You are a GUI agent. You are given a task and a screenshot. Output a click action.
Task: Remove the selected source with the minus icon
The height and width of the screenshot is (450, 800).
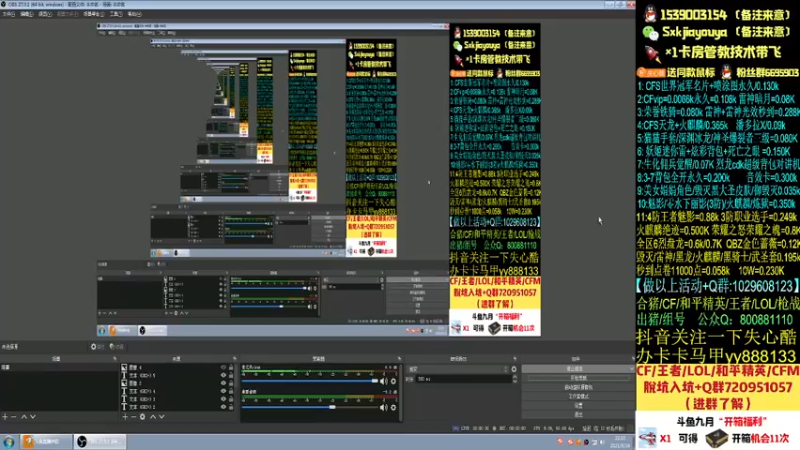tap(134, 417)
